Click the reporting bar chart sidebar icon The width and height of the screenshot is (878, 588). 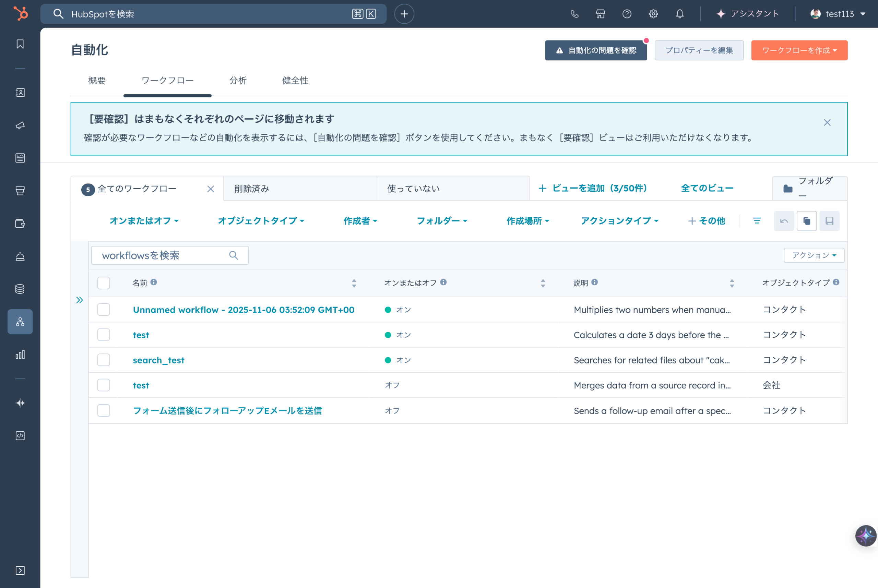20,355
